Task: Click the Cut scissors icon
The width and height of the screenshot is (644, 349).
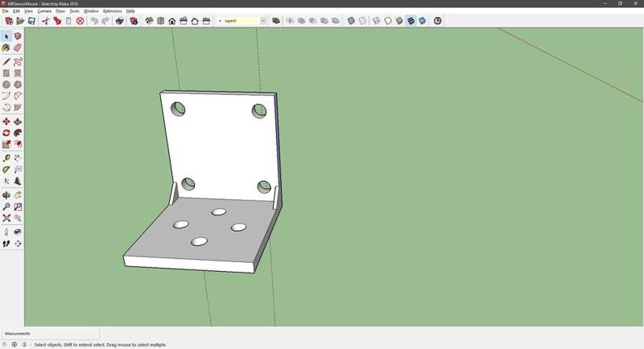Action: tap(46, 20)
